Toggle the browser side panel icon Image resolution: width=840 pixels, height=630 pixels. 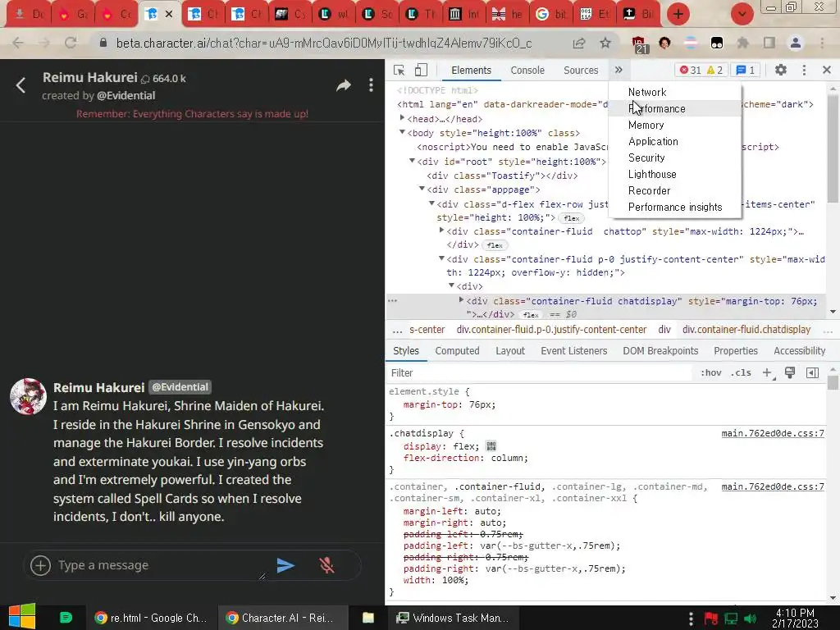(769, 43)
